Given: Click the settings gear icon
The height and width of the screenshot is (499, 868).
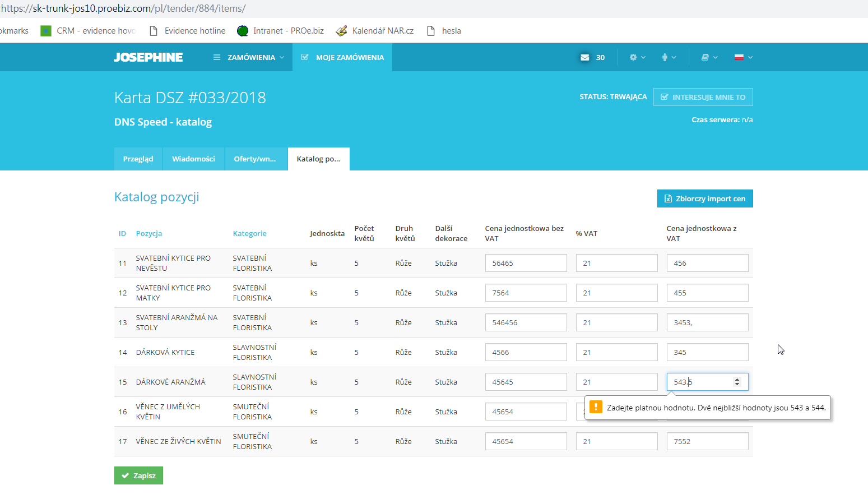Looking at the screenshot, I should 633,57.
